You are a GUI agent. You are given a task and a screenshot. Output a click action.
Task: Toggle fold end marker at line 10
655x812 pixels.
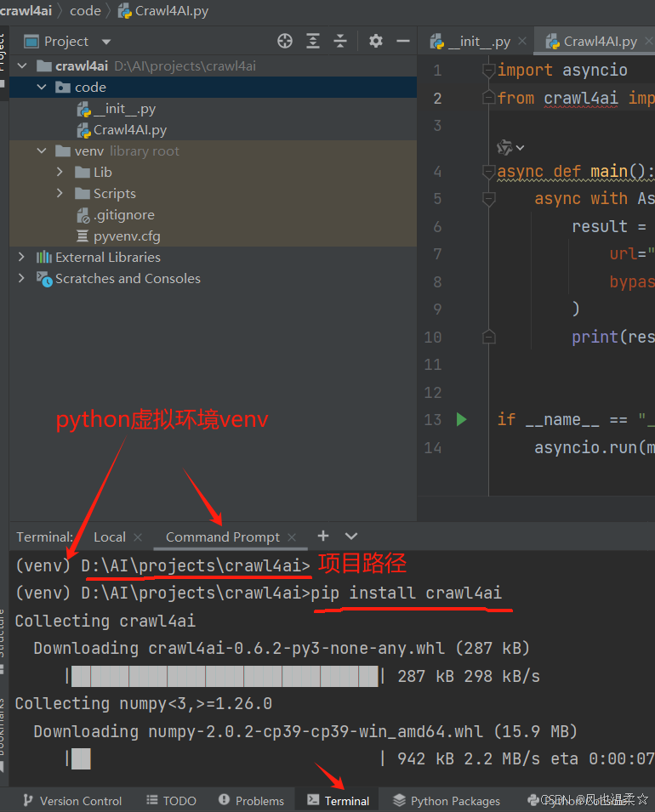coord(488,337)
